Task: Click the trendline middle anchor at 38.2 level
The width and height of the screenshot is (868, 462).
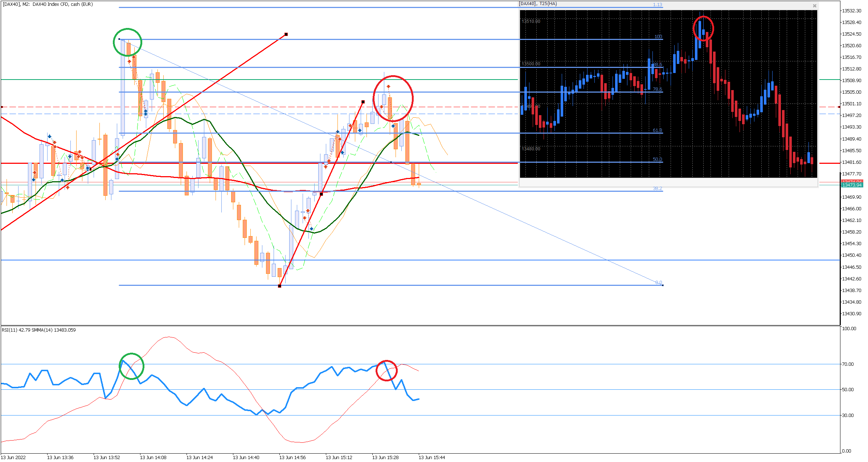Action: click(321, 194)
